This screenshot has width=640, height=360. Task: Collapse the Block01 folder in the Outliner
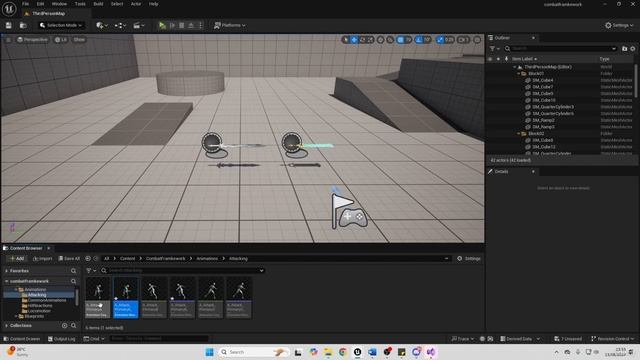coord(519,73)
